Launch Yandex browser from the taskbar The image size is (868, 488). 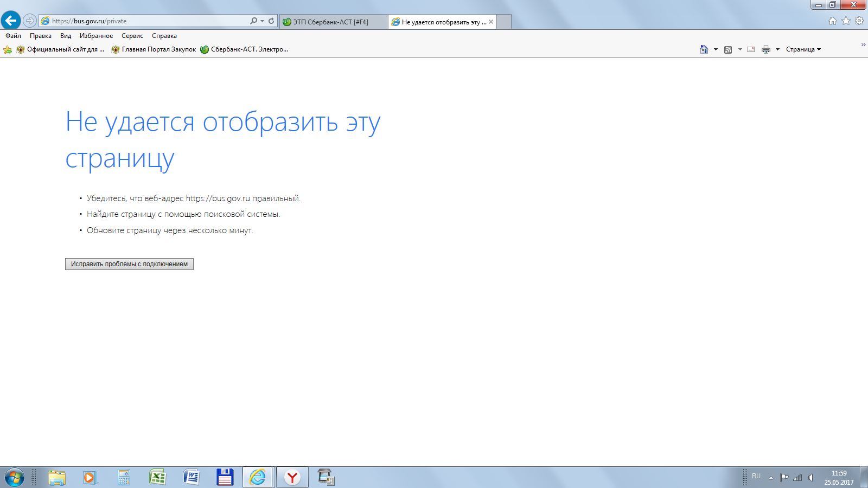point(292,477)
